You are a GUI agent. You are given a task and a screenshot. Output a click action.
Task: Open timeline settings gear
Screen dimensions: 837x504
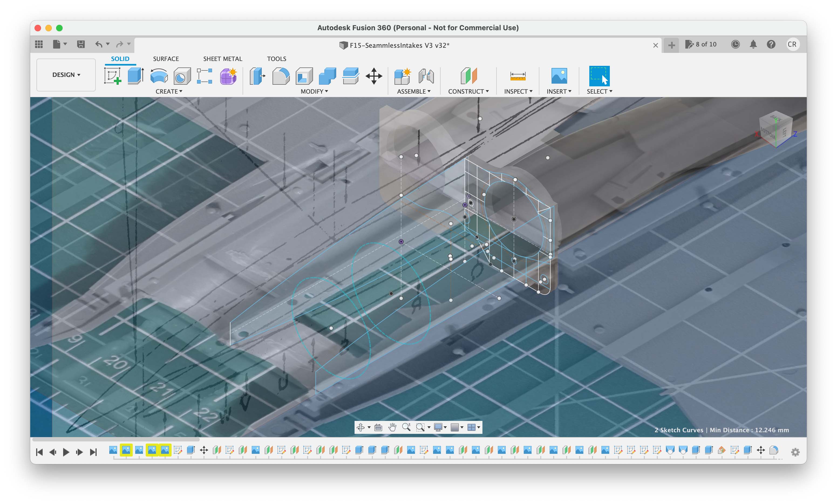pyautogui.click(x=795, y=452)
